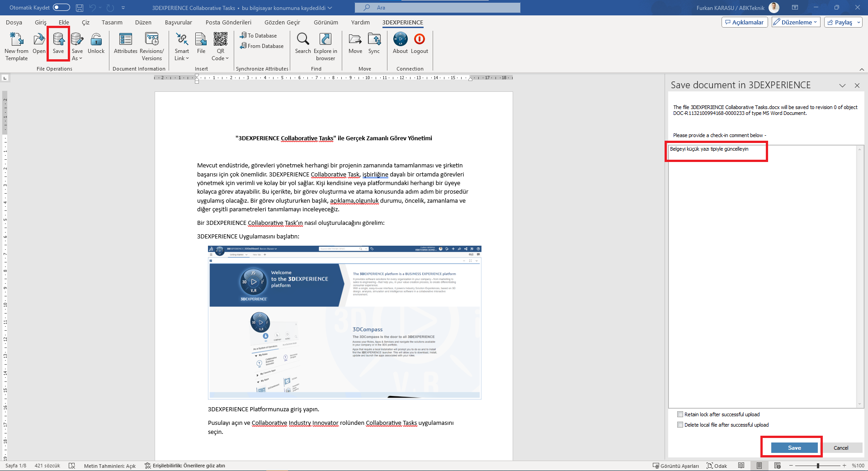The width and height of the screenshot is (868, 471).
Task: Open the Düzenleme mode dropdown
Action: point(796,22)
